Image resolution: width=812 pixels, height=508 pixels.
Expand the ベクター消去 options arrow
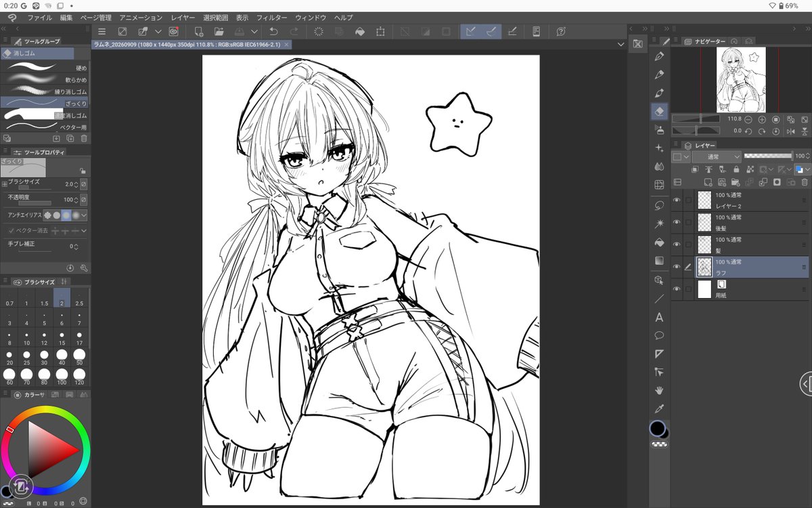84,231
